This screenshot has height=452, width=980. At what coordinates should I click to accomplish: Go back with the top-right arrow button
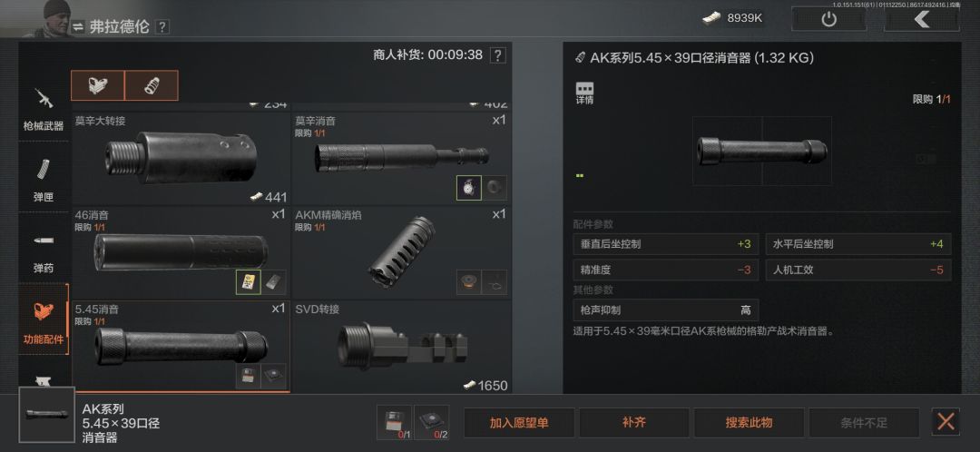921,19
